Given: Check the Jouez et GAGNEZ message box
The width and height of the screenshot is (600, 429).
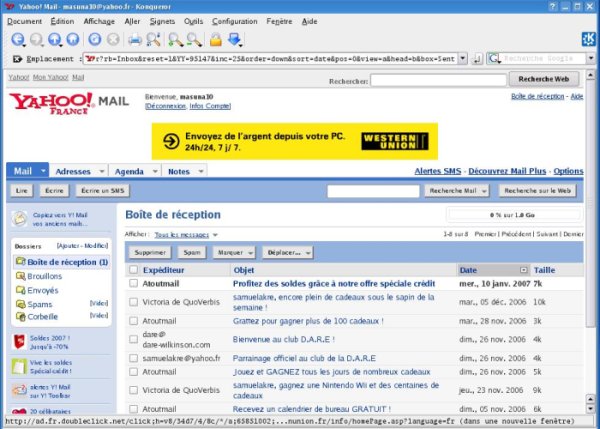Looking at the screenshot, I should pyautogui.click(x=133, y=372).
